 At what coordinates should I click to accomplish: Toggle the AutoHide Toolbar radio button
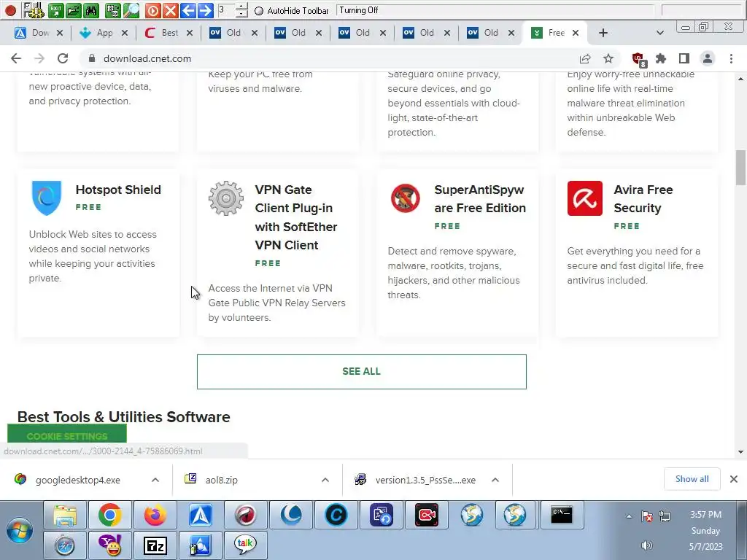[x=259, y=10]
